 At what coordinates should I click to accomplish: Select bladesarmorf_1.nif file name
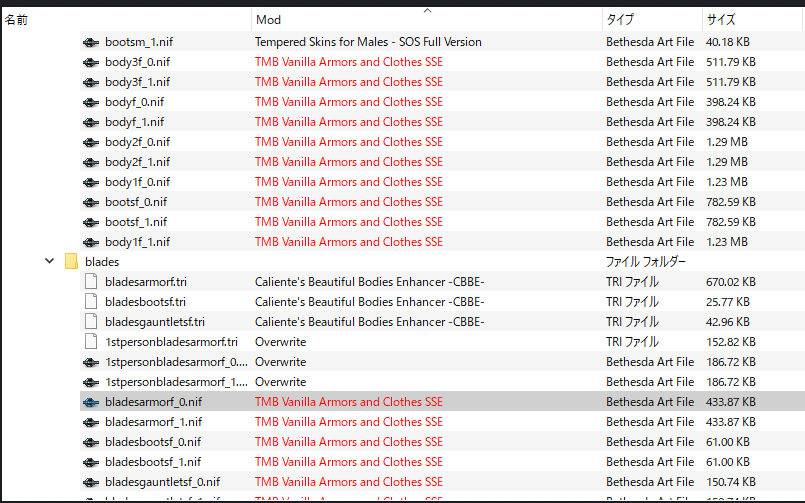coord(154,422)
